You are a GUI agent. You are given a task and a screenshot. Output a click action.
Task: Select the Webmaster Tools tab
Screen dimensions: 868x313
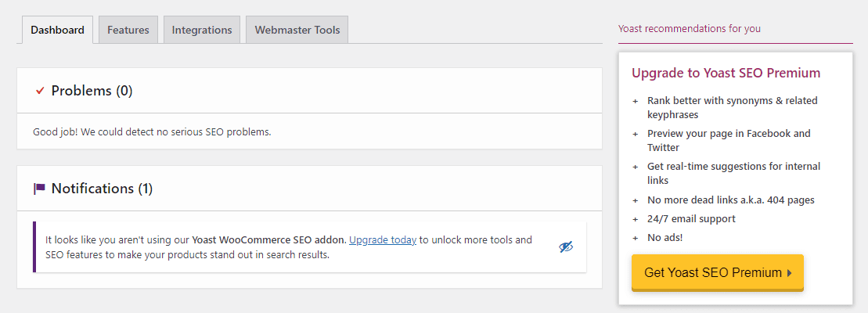tap(297, 30)
